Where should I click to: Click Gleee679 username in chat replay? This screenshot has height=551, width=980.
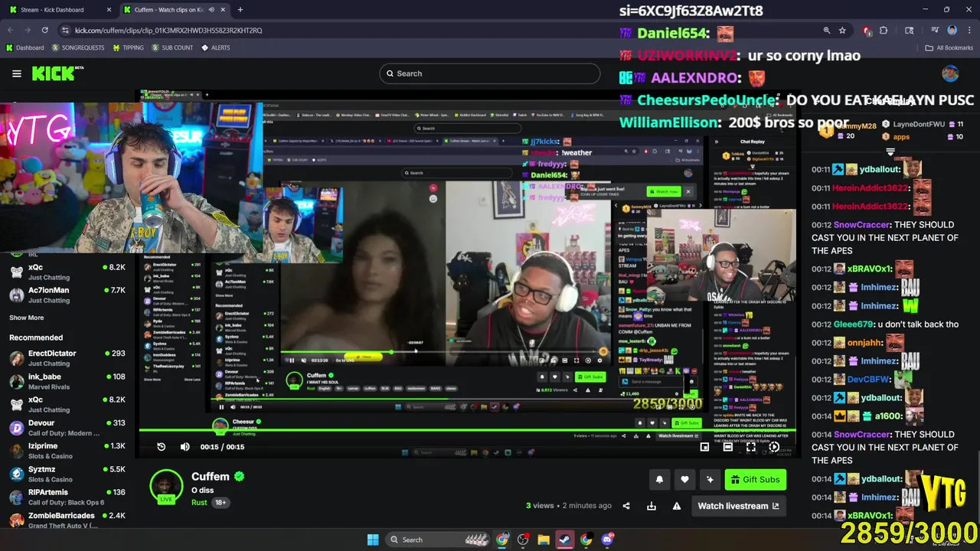tap(854, 324)
